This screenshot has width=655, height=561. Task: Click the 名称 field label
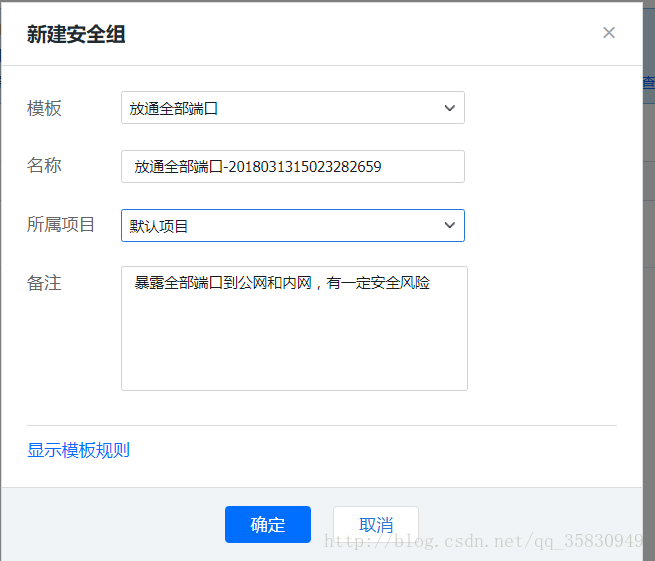[x=44, y=165]
